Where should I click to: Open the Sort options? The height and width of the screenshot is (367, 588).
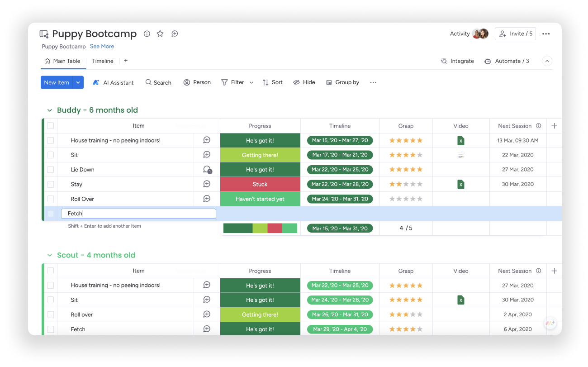click(x=272, y=82)
